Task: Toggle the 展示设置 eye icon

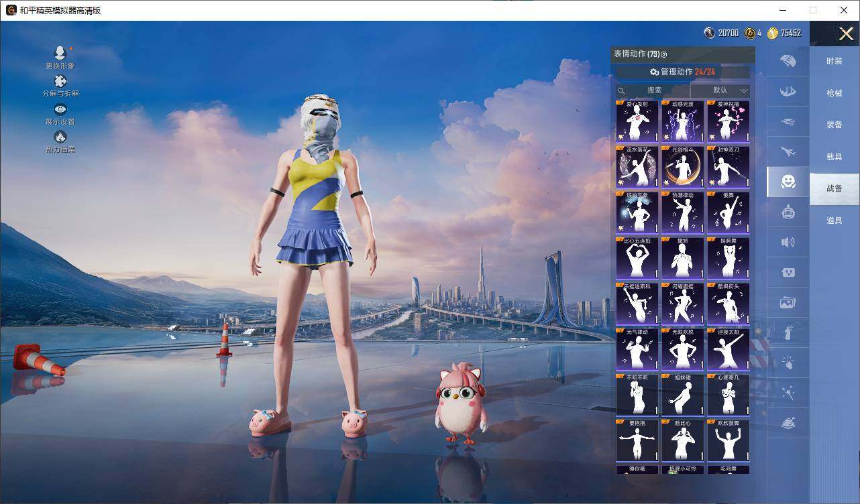Action: [x=60, y=109]
